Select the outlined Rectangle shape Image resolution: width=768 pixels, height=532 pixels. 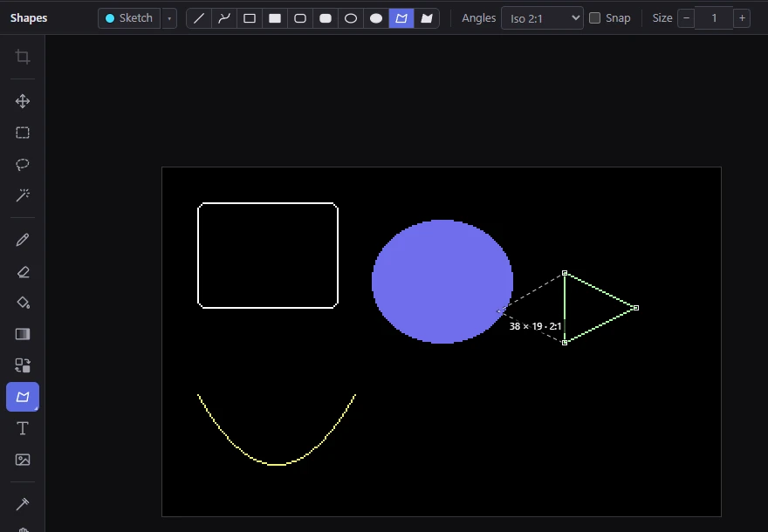[x=250, y=18]
